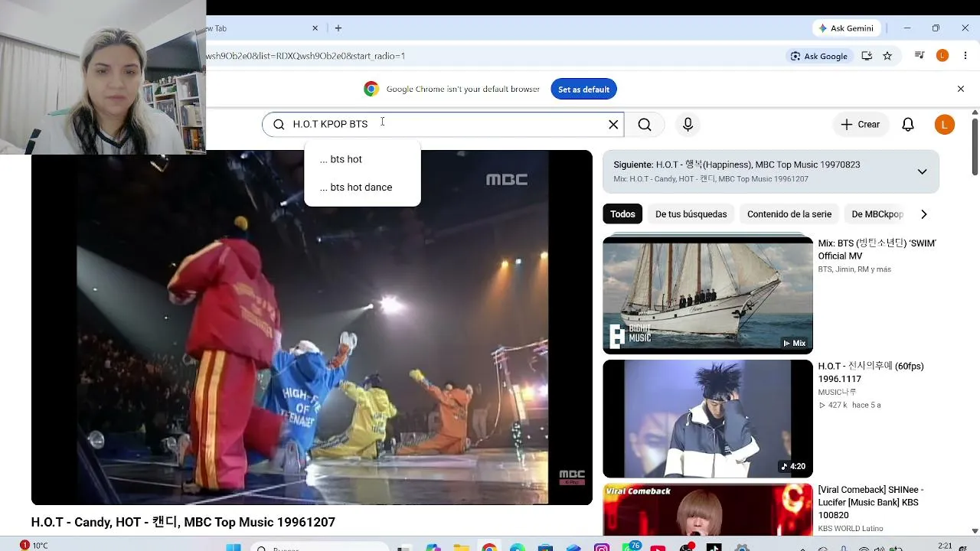Set Chrome as default browser
Screen dimensions: 980x551
click(583, 90)
